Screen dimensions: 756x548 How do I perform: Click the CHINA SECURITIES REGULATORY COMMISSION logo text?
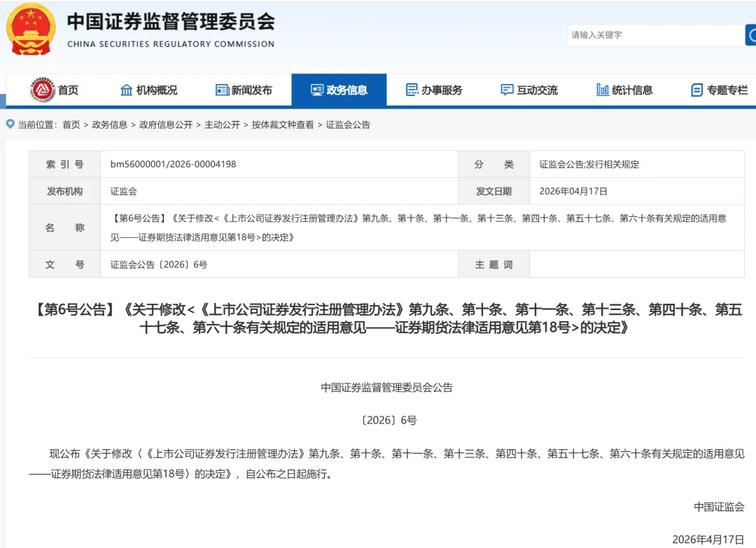click(170, 43)
